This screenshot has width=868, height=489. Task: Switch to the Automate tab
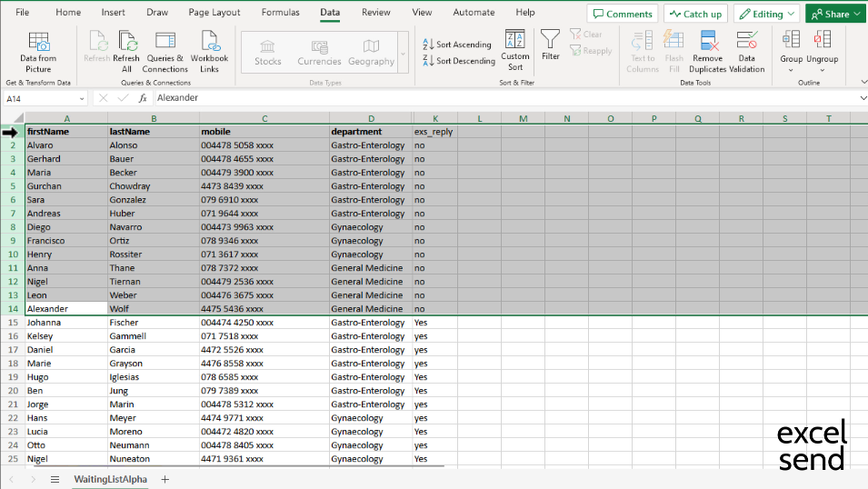coord(474,12)
